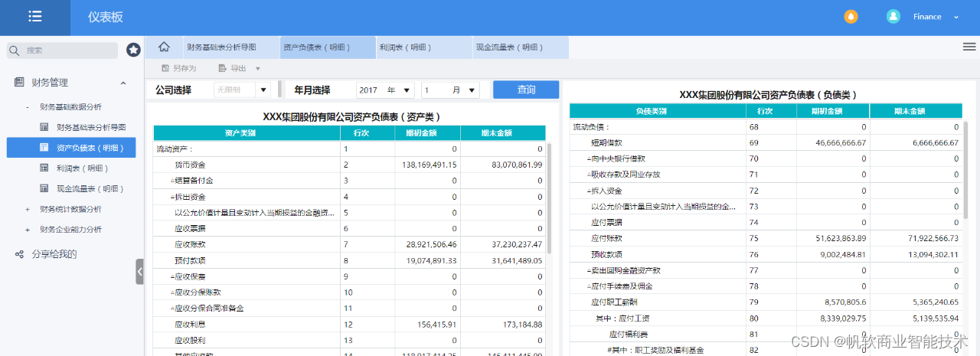980x356 pixels.
Task: Click the value 156,415.91
Action: click(x=439, y=324)
